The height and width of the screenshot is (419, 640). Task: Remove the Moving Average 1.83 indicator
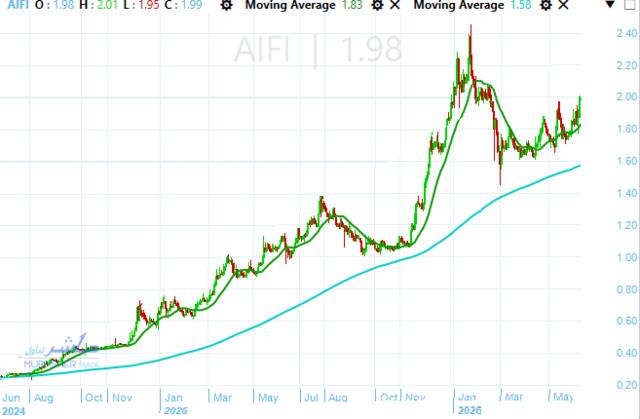point(395,5)
